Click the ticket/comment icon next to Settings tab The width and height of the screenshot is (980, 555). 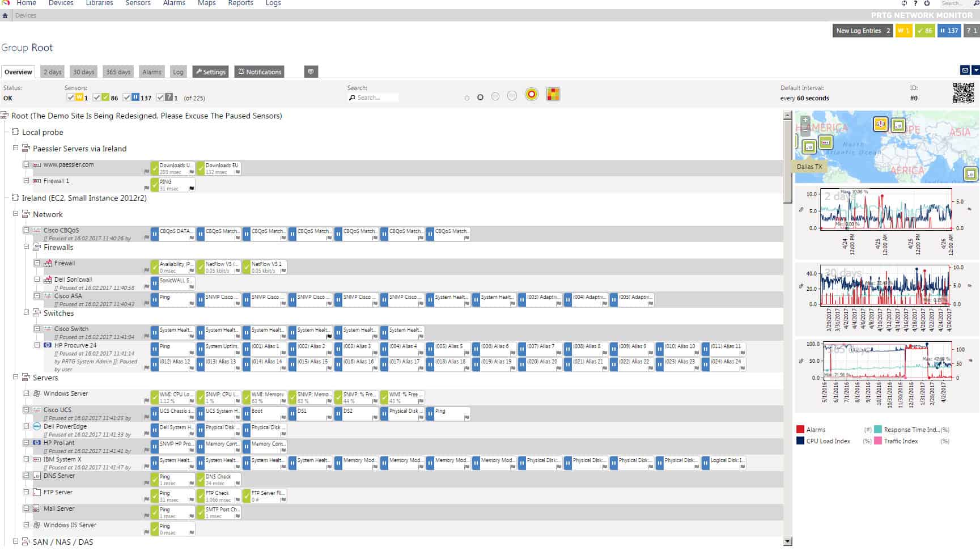310,71
